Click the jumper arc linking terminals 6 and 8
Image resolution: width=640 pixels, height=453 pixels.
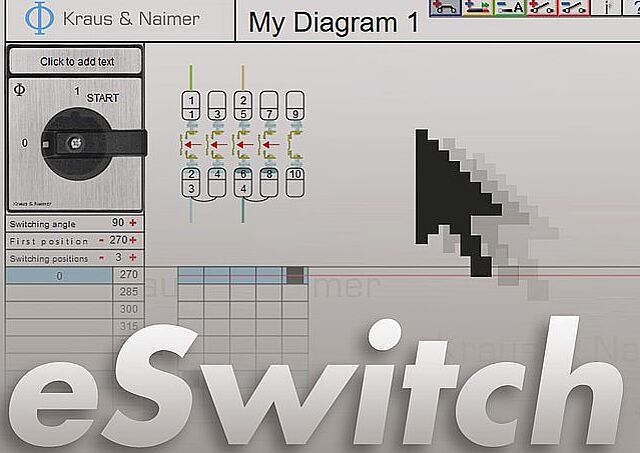pyautogui.click(x=256, y=200)
